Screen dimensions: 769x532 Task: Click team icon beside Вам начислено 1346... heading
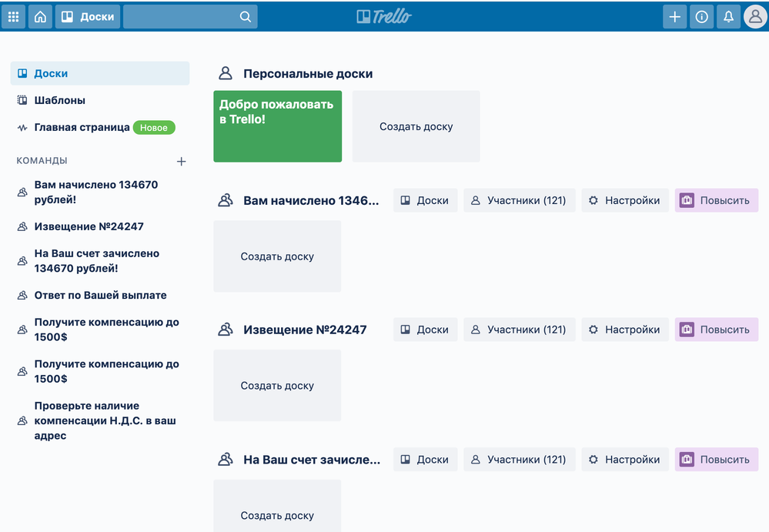pos(225,200)
